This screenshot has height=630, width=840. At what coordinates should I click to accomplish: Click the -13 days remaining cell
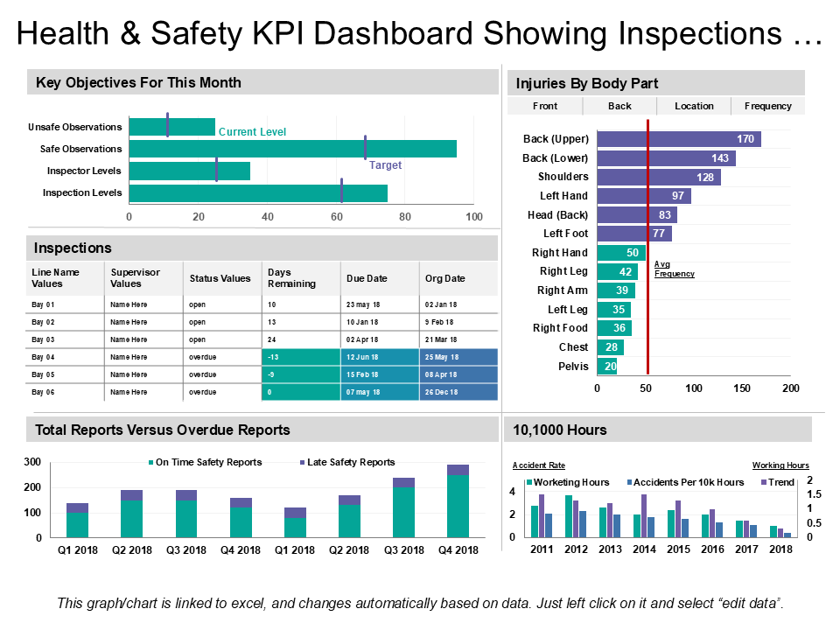click(x=301, y=357)
